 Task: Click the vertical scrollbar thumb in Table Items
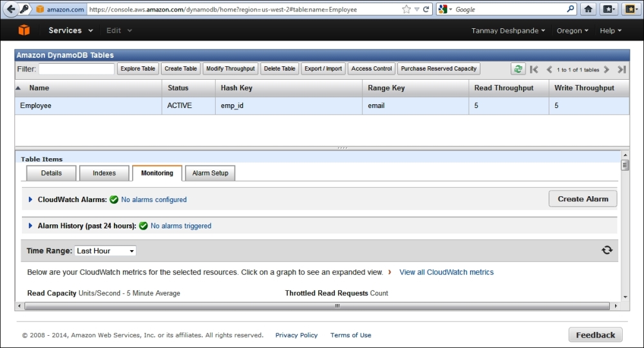[x=625, y=165]
